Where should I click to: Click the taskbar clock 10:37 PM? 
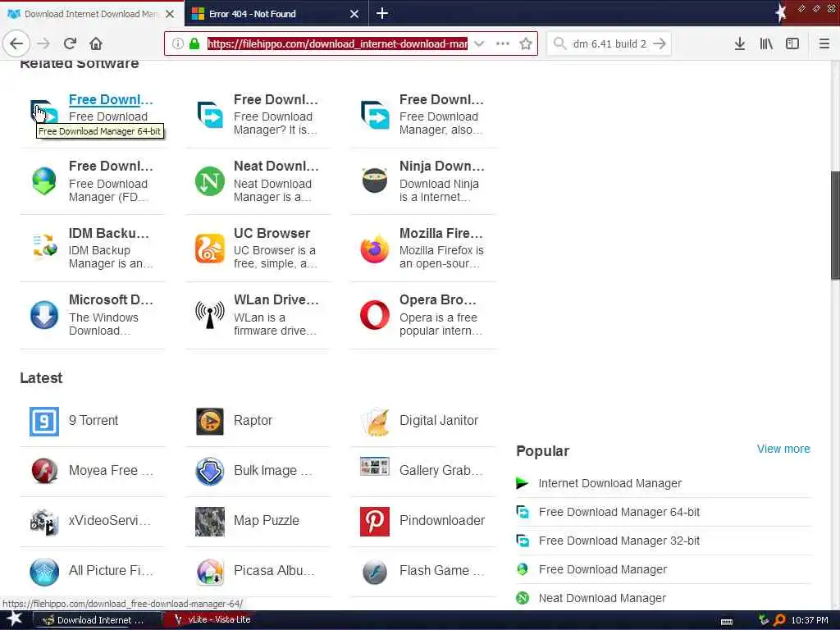point(810,620)
